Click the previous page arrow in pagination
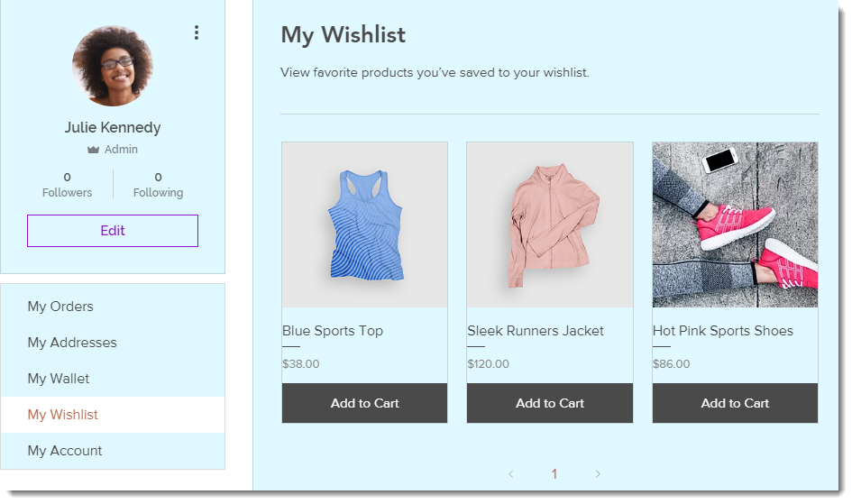 click(x=511, y=474)
